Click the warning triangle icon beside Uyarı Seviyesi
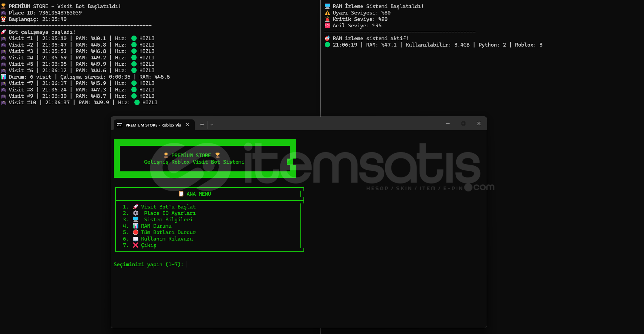 click(327, 13)
